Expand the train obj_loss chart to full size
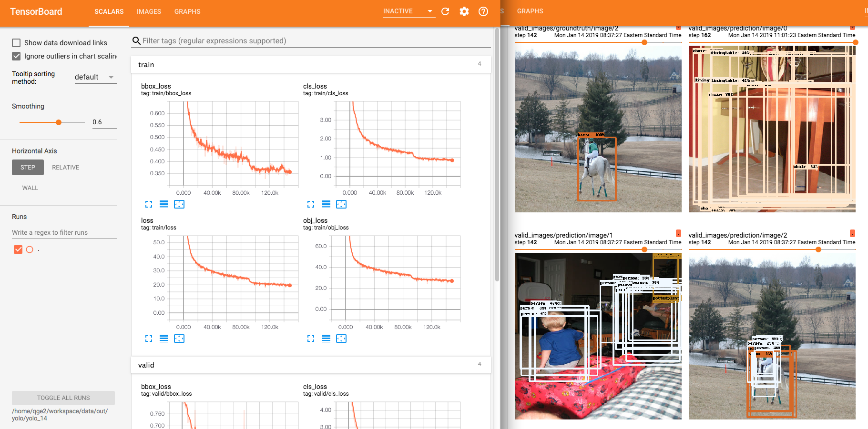 [x=311, y=339]
